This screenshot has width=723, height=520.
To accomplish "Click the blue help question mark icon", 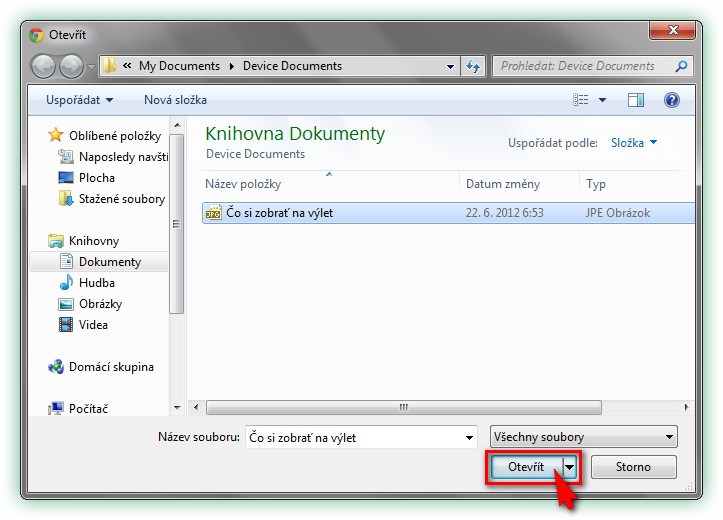I will (672, 100).
